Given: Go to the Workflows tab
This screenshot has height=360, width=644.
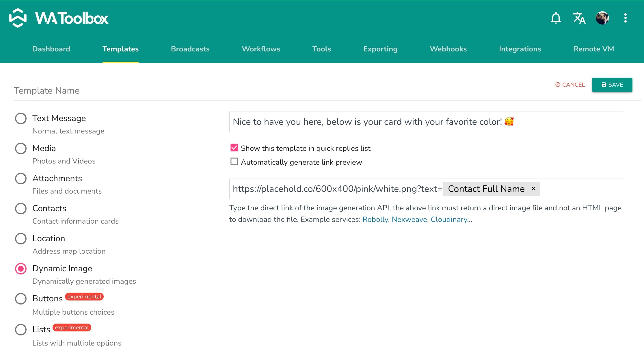Looking at the screenshot, I should coord(261,49).
